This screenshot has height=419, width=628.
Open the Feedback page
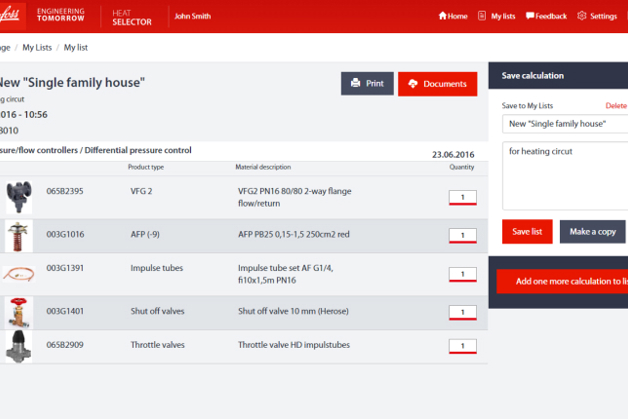545,16
